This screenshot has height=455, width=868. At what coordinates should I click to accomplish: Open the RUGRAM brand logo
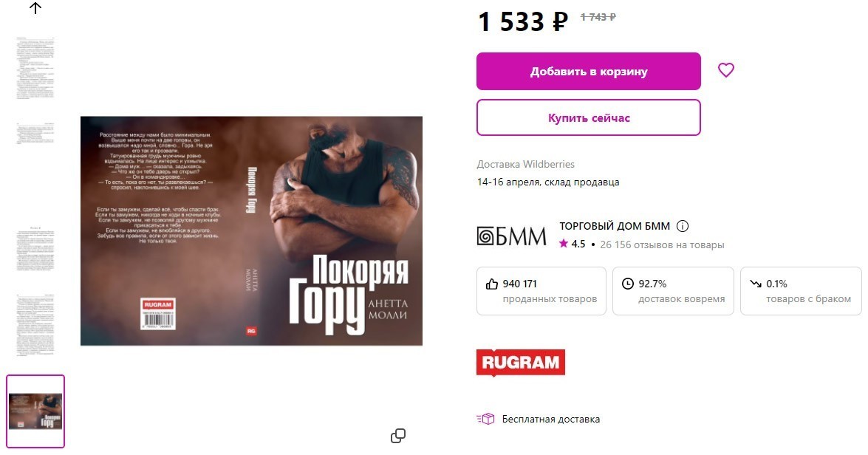point(520,363)
